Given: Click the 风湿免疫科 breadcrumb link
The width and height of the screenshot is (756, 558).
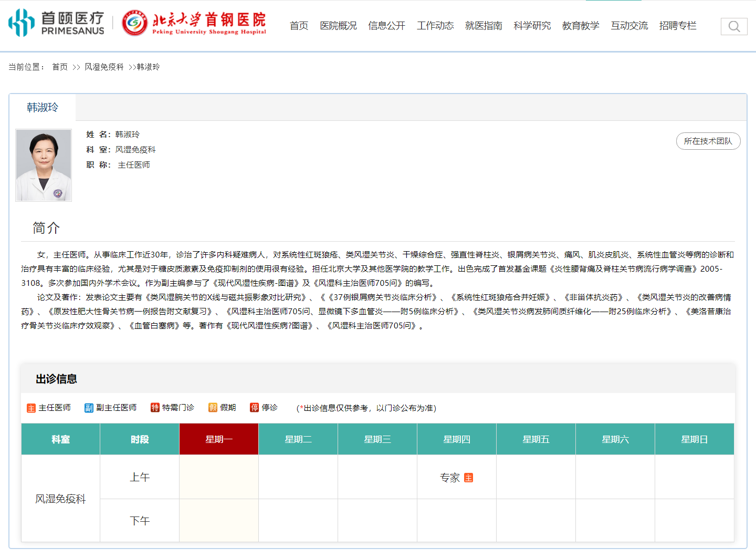Looking at the screenshot, I should 104,67.
